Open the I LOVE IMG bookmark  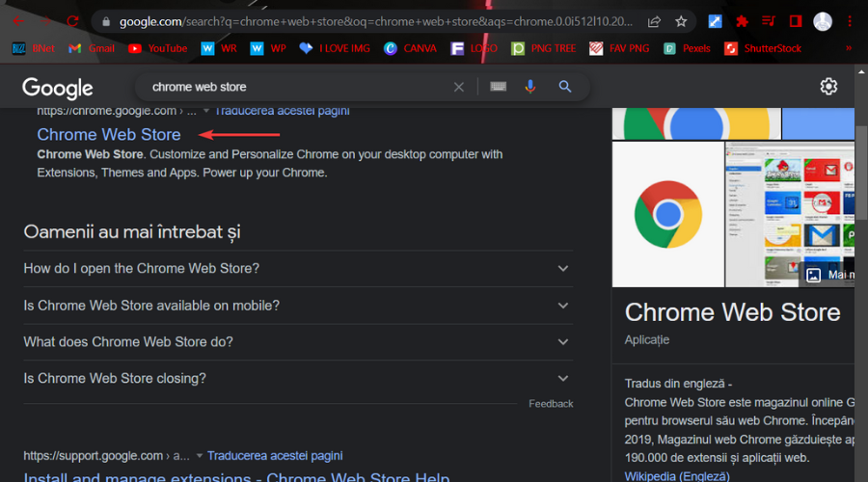[335, 49]
